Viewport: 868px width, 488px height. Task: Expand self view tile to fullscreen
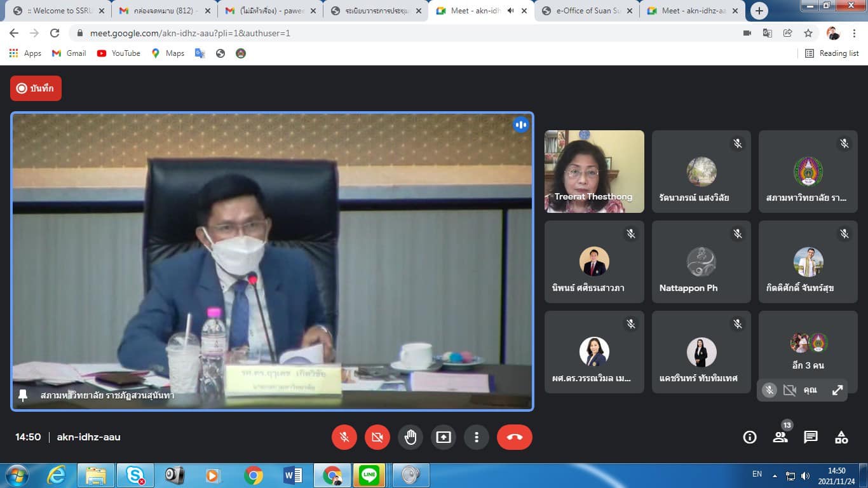(837, 390)
